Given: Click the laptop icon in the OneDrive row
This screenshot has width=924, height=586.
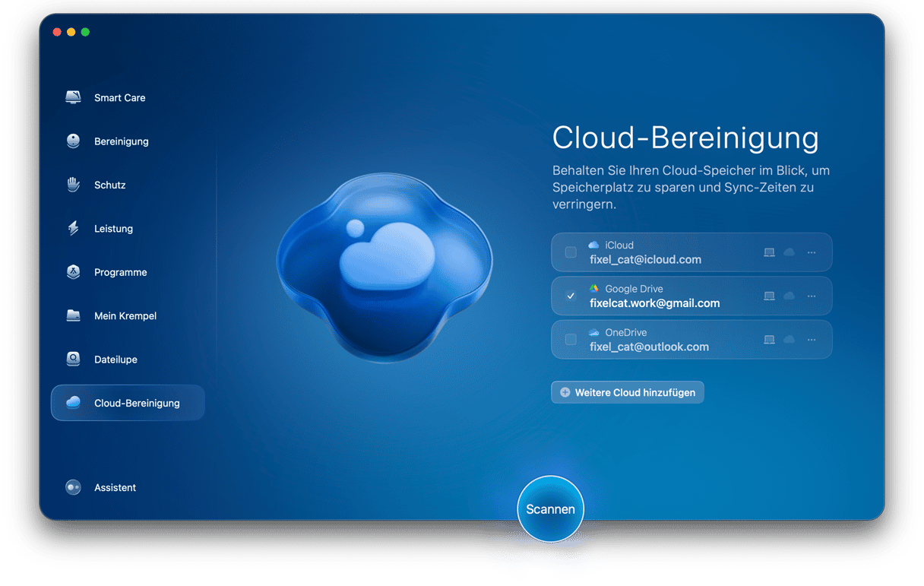Looking at the screenshot, I should point(769,340).
